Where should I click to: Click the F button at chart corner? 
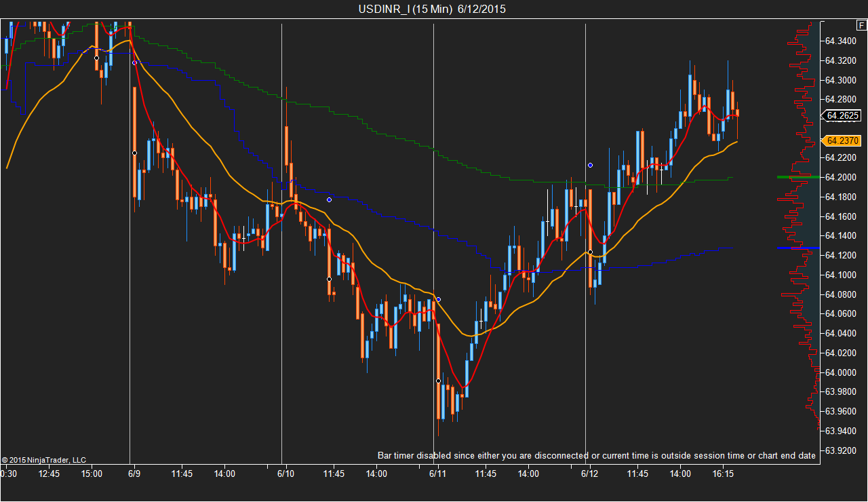click(x=861, y=25)
